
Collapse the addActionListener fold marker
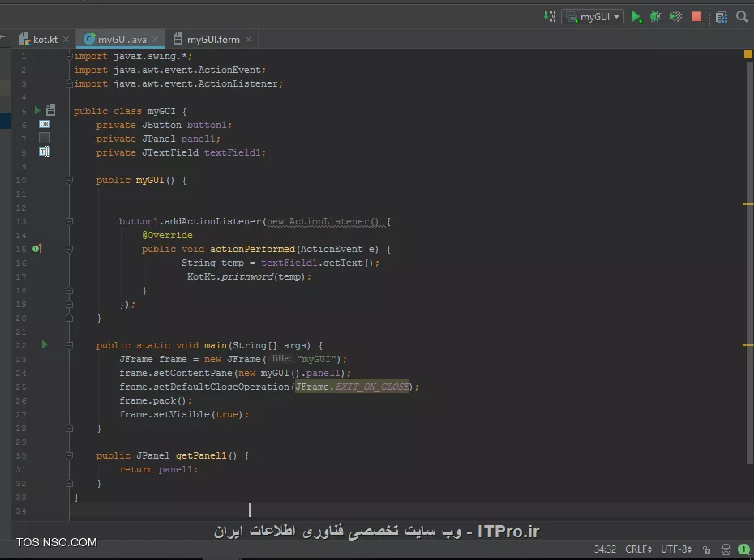coord(69,221)
